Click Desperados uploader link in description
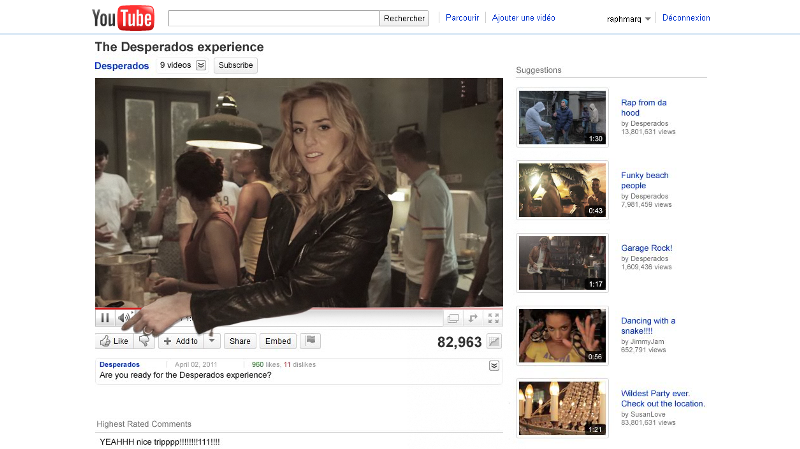800x449 pixels. [119, 364]
